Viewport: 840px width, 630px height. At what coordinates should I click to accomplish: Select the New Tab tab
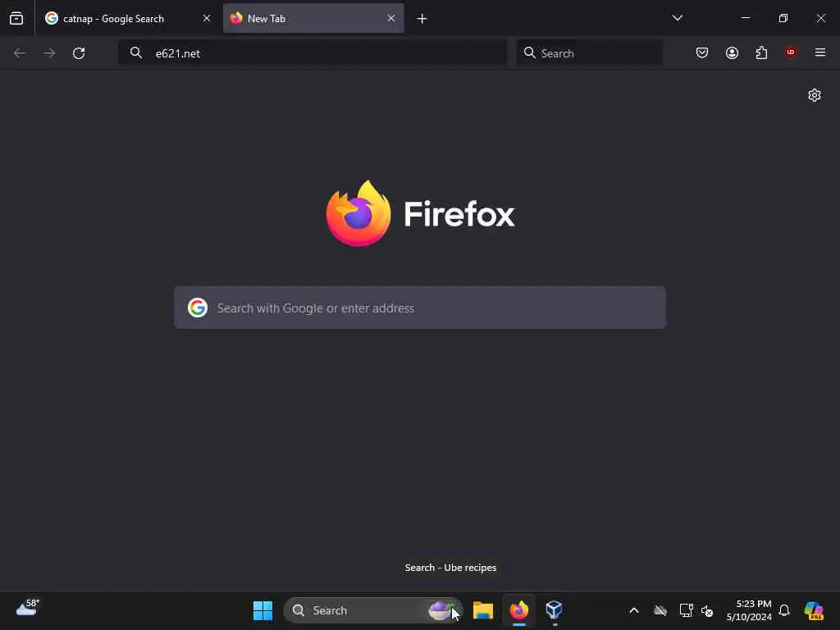click(x=313, y=18)
